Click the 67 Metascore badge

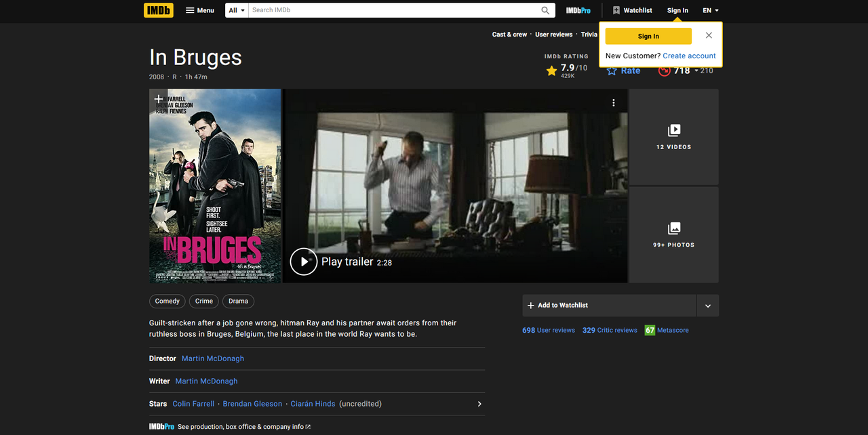650,330
